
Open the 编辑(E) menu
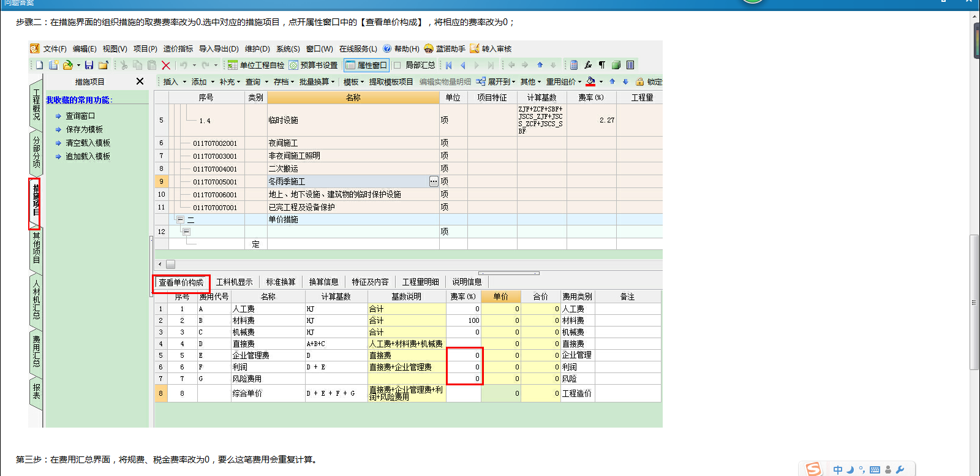coord(85,48)
